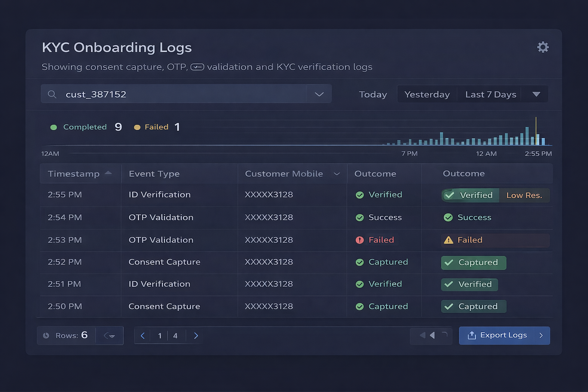This screenshot has width=588, height=392.
Task: Click OTP Validation in the 2:53 PM row
Action: [x=161, y=240]
